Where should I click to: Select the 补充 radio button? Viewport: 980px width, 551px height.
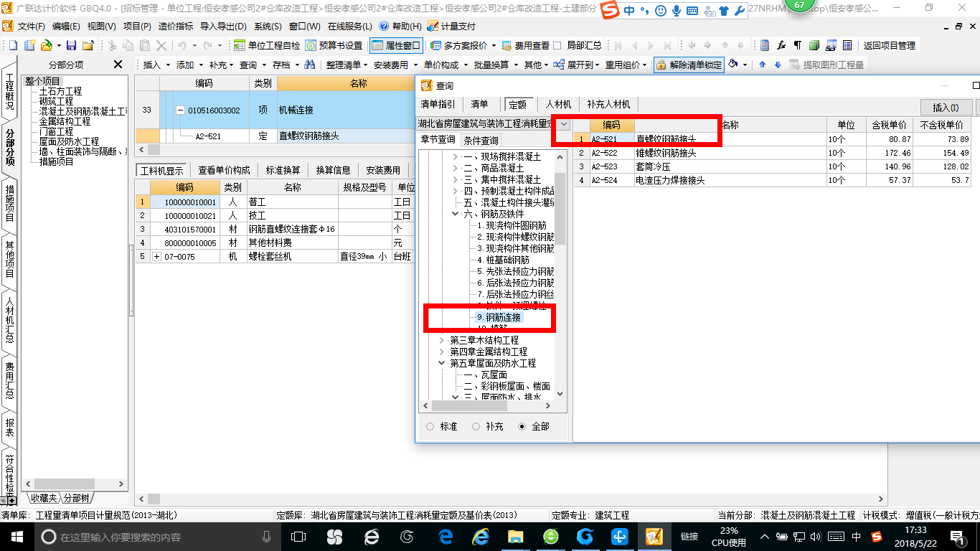pyautogui.click(x=476, y=426)
